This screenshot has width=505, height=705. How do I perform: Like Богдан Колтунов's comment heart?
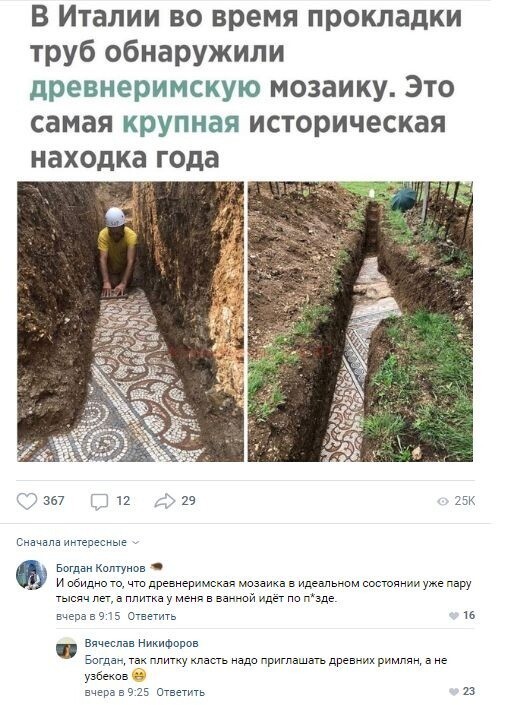(454, 616)
